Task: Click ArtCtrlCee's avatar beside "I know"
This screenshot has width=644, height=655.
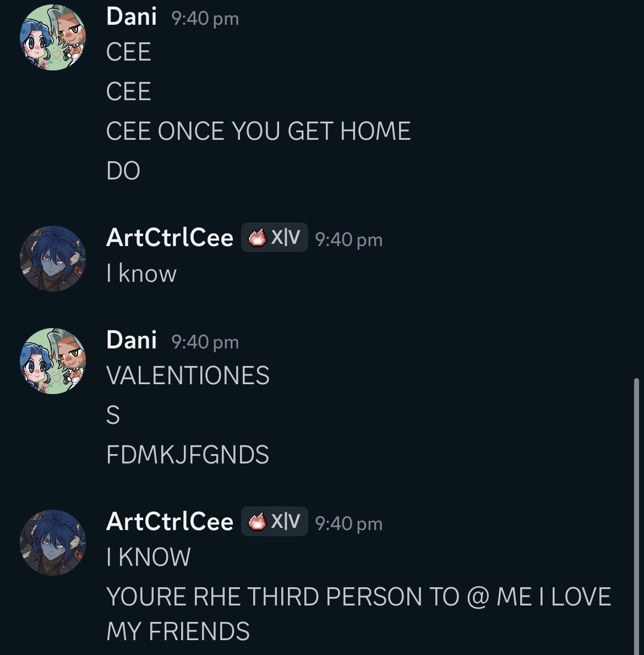Action: click(x=53, y=259)
